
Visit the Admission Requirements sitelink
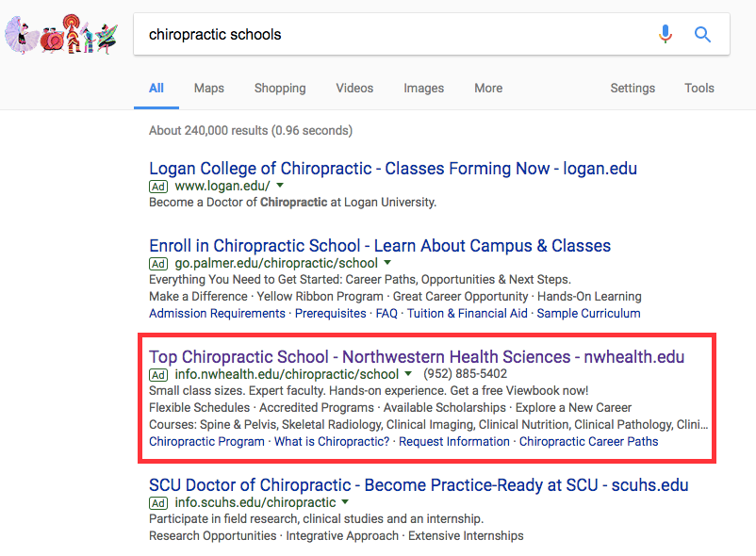click(217, 314)
